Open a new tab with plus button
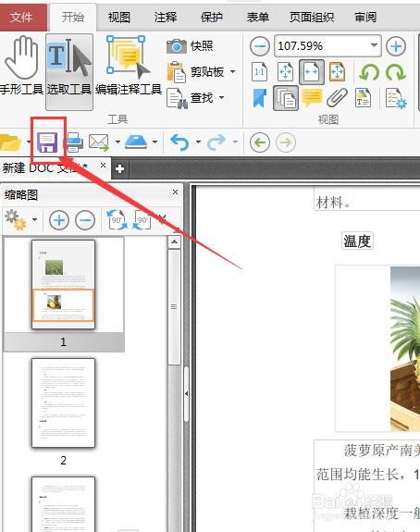420x532 pixels. [119, 168]
